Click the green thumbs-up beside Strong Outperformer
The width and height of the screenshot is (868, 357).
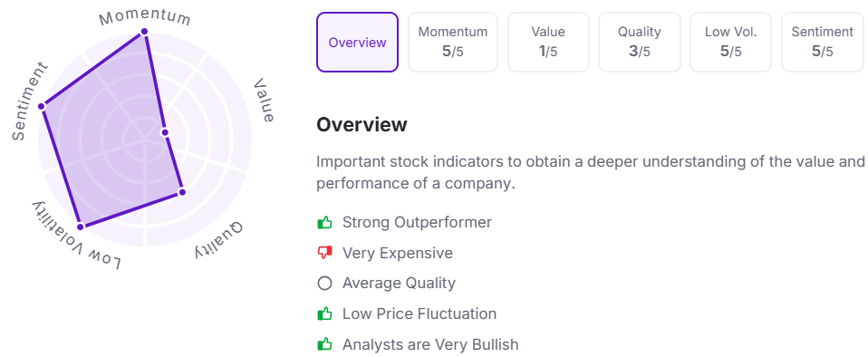click(324, 223)
